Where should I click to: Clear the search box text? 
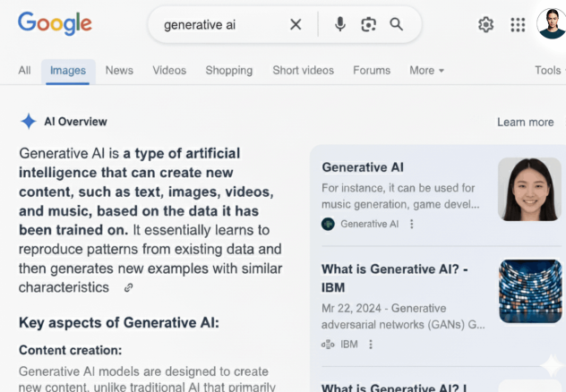click(296, 25)
